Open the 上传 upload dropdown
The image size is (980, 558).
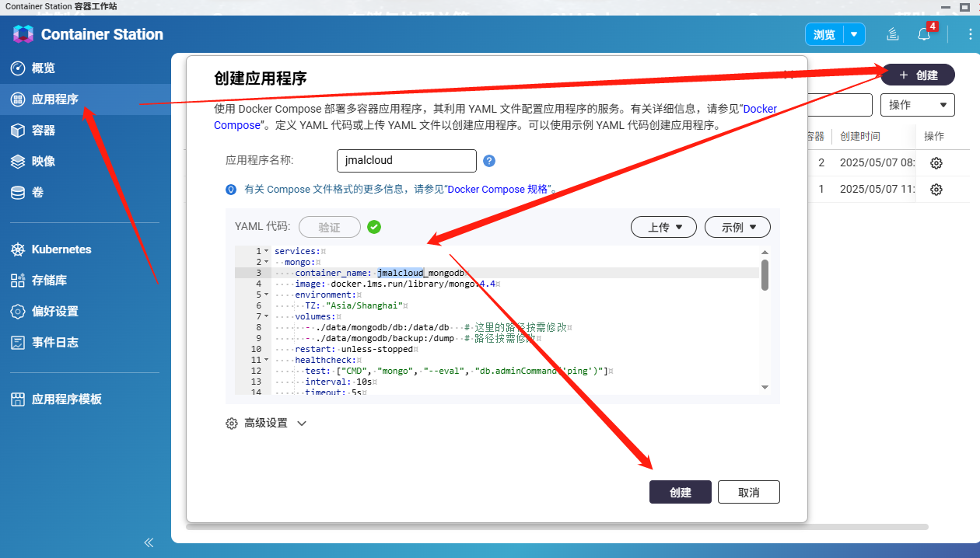pyautogui.click(x=663, y=227)
